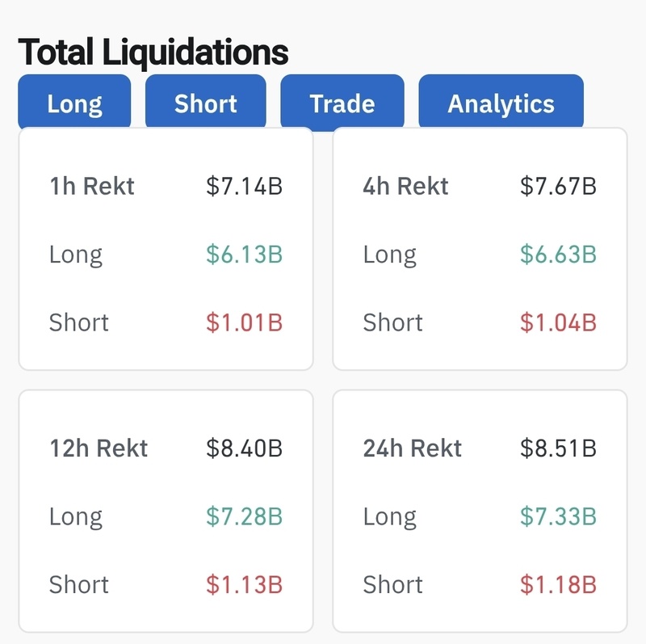Select the 12h Rekt total $8.40B
The width and height of the screenshot is (646, 644).
[244, 448]
